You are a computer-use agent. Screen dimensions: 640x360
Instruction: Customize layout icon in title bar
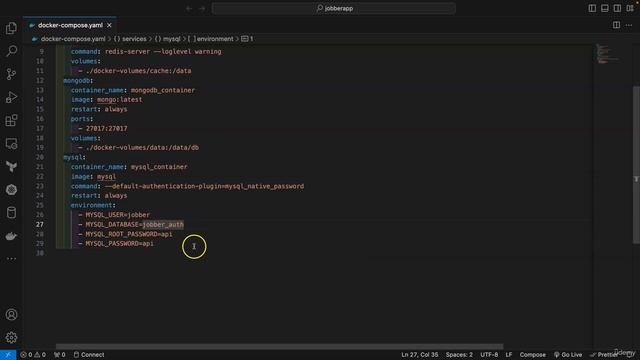click(630, 8)
